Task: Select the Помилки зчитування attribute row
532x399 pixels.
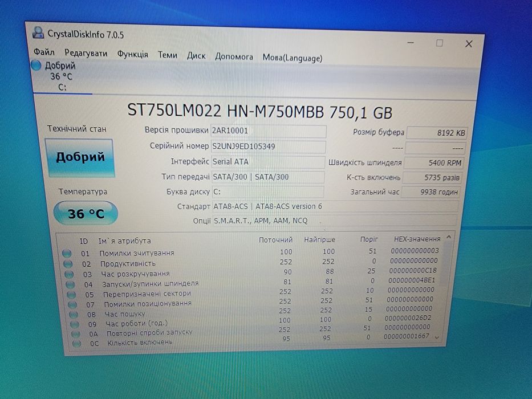Action: (251, 252)
